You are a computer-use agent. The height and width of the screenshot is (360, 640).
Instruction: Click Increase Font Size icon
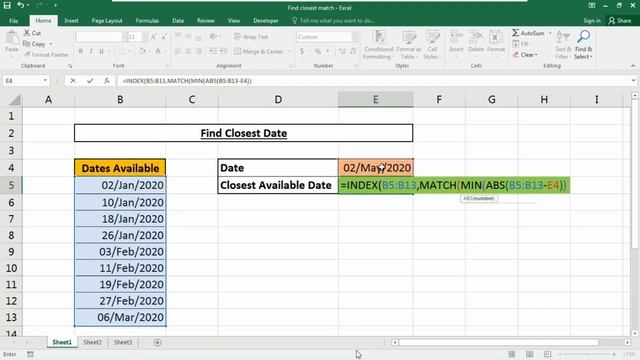pos(154,37)
